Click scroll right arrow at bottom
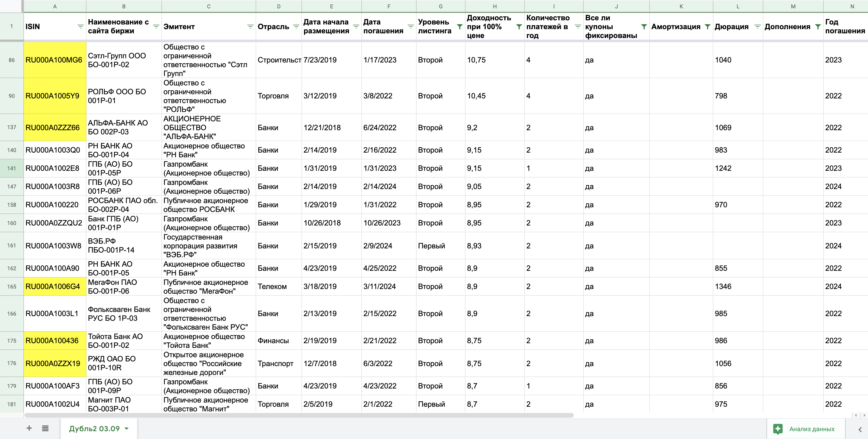Viewport: 868px width, 439px height. coord(864,415)
